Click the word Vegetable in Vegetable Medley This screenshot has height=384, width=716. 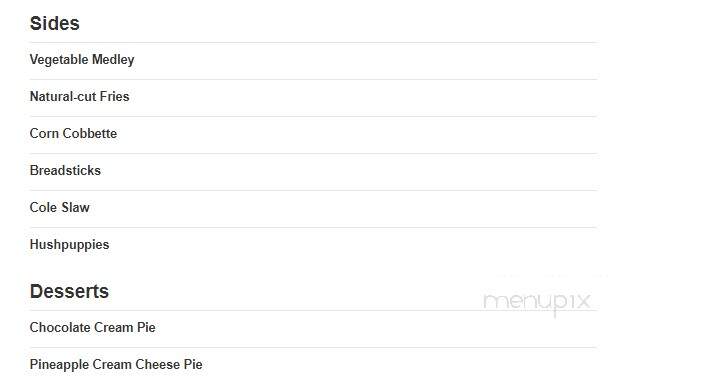click(x=59, y=60)
